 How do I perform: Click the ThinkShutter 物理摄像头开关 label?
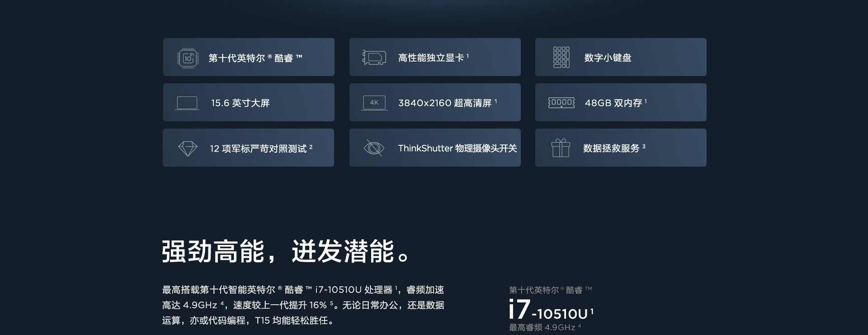pyautogui.click(x=457, y=148)
